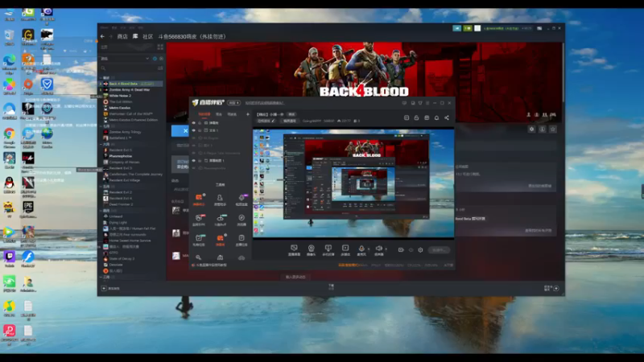The image size is (644, 362).
Task: Collapse the first category above Back 4 Blood
Action: tap(101, 77)
